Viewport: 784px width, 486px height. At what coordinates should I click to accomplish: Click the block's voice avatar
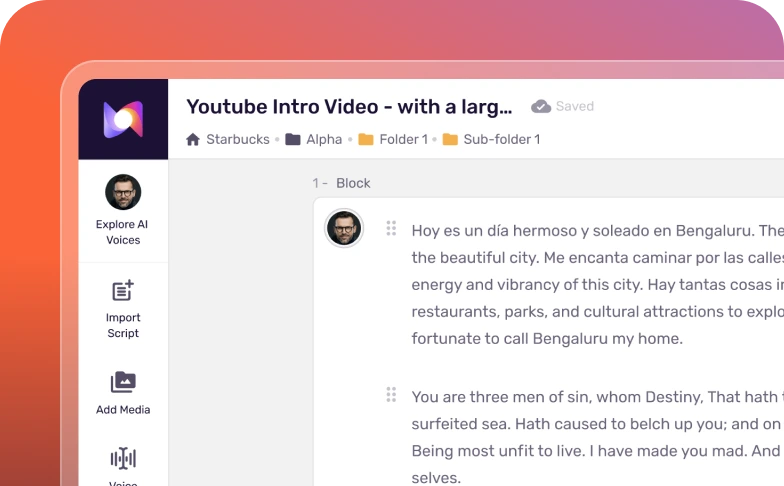click(x=344, y=228)
